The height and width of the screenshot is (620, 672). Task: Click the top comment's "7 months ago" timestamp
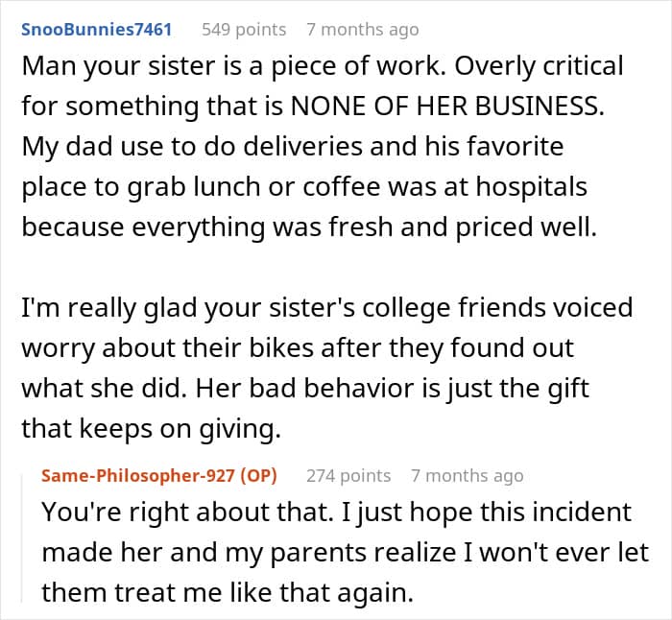pyautogui.click(x=362, y=29)
